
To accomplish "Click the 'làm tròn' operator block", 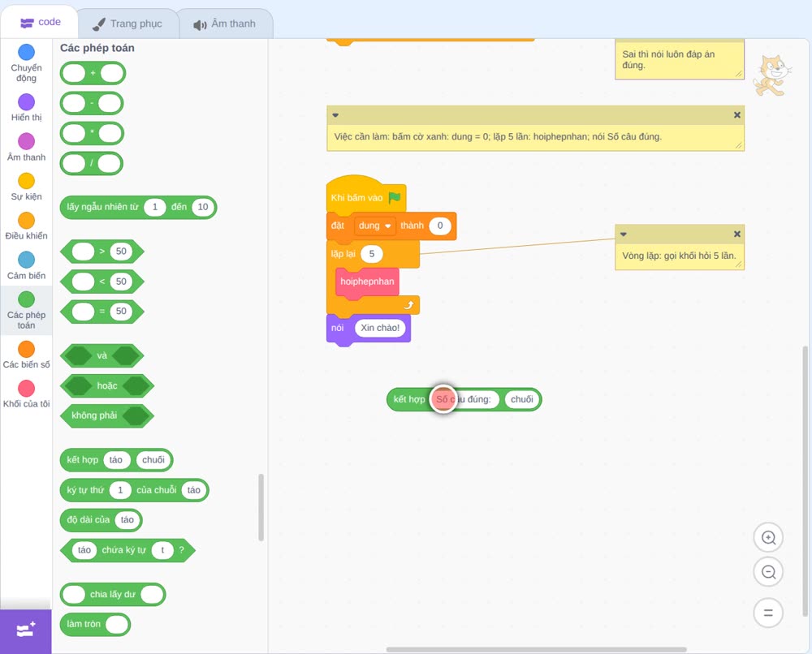I will [95, 625].
